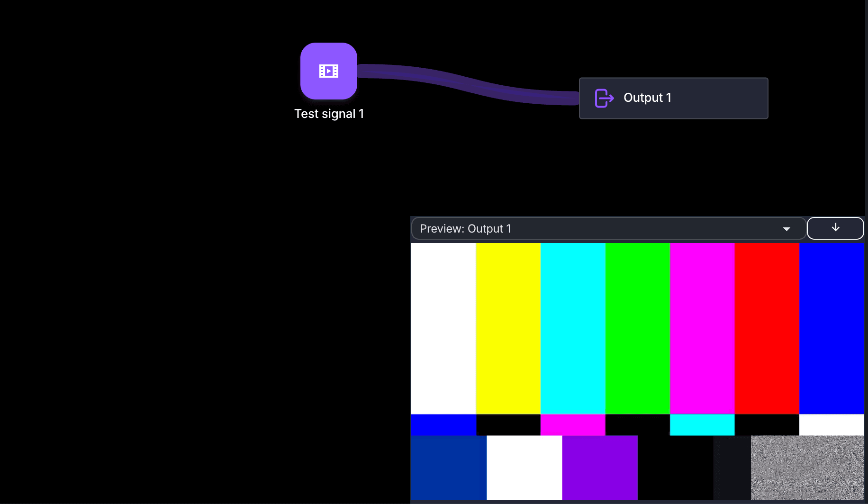The height and width of the screenshot is (504, 868).
Task: Click the down arrow button beside preview
Action: tap(835, 228)
